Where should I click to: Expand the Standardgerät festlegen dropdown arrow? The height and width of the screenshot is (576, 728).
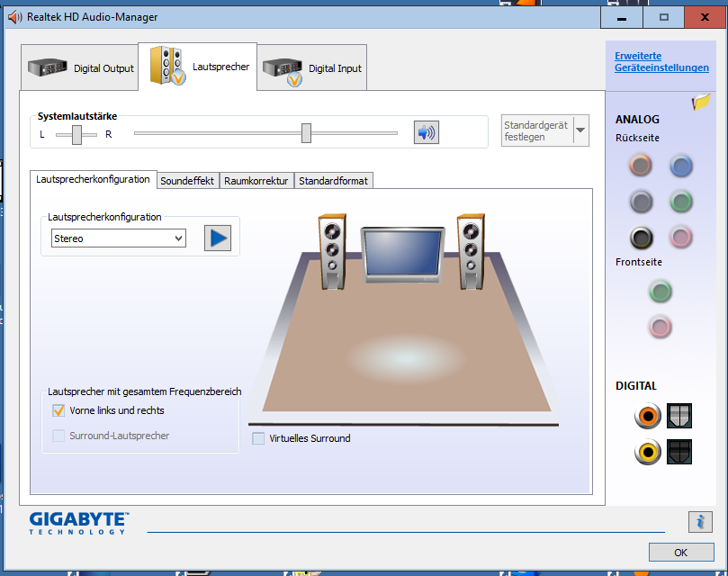(580, 130)
